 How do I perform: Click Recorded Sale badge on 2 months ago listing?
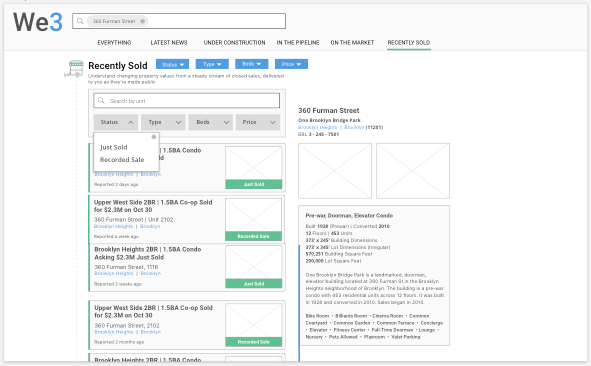pyautogui.click(x=254, y=342)
